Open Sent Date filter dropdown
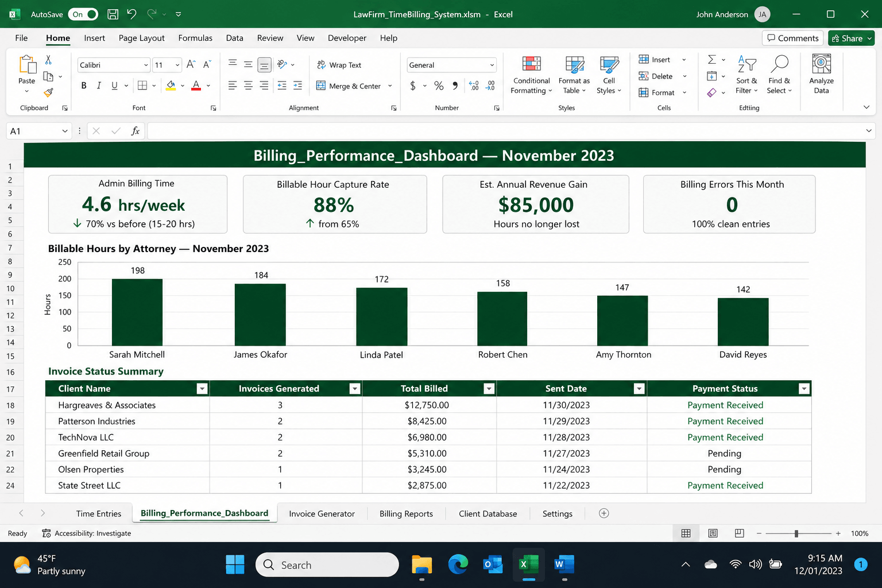 pyautogui.click(x=639, y=389)
